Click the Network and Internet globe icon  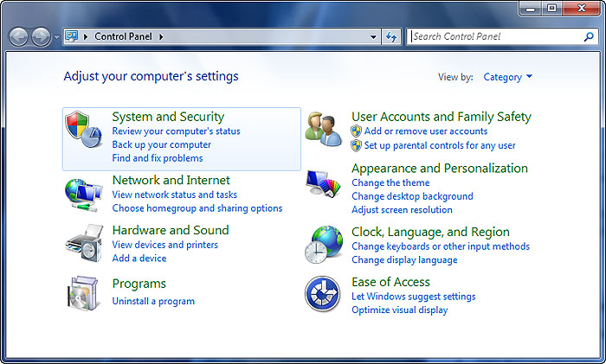click(x=83, y=195)
